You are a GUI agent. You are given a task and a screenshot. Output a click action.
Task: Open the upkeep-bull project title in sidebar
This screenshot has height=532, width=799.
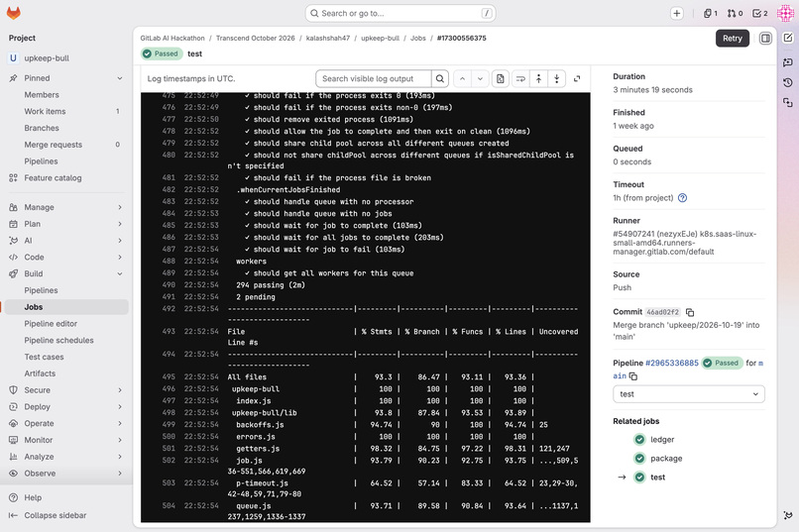[66, 58]
